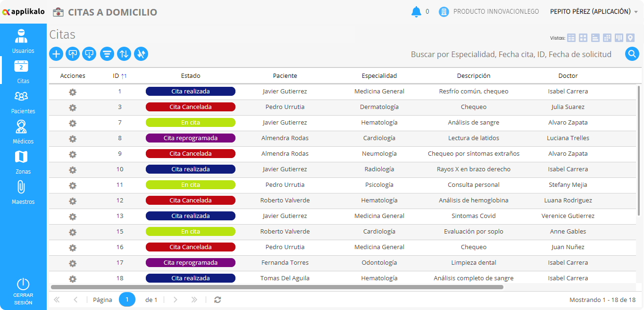Viewport: 644px width, 310px height.
Task: Open actions gear for row ID 16
Action: click(73, 248)
